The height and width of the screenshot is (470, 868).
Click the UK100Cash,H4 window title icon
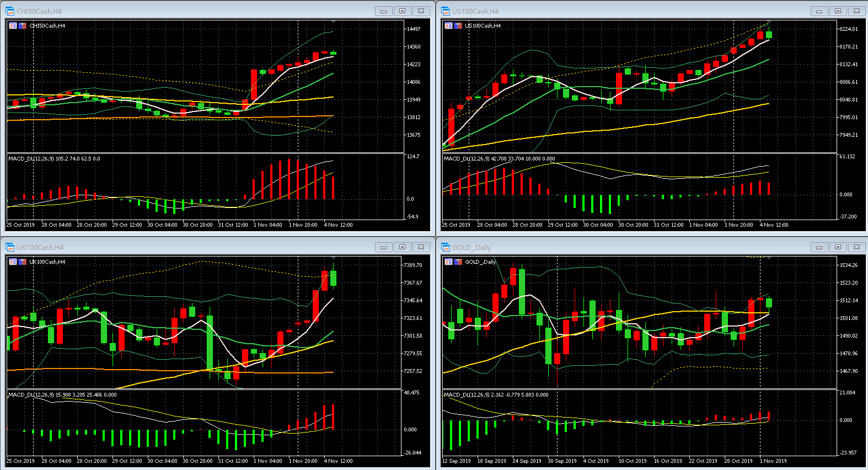coord(10,247)
